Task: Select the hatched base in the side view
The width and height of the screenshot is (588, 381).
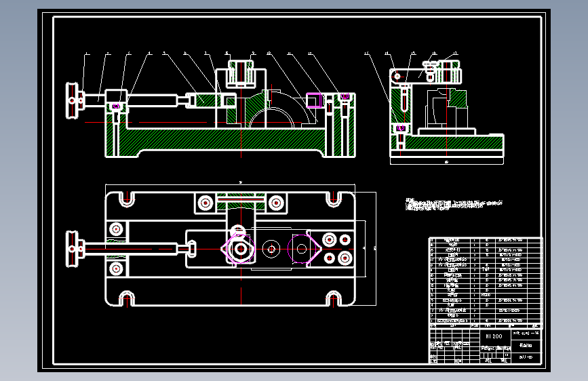Action: pyautogui.click(x=447, y=143)
